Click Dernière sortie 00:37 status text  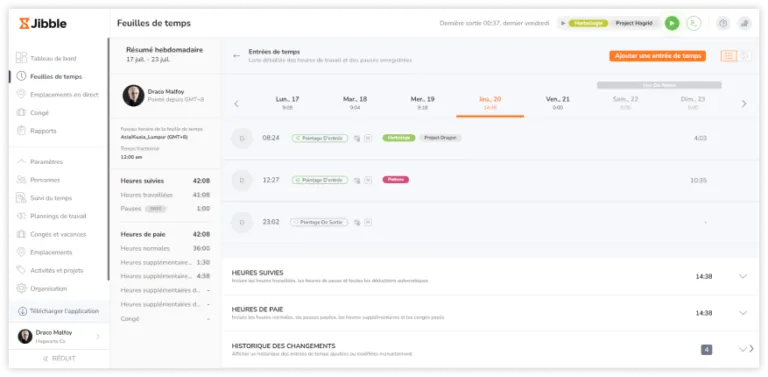[494, 24]
